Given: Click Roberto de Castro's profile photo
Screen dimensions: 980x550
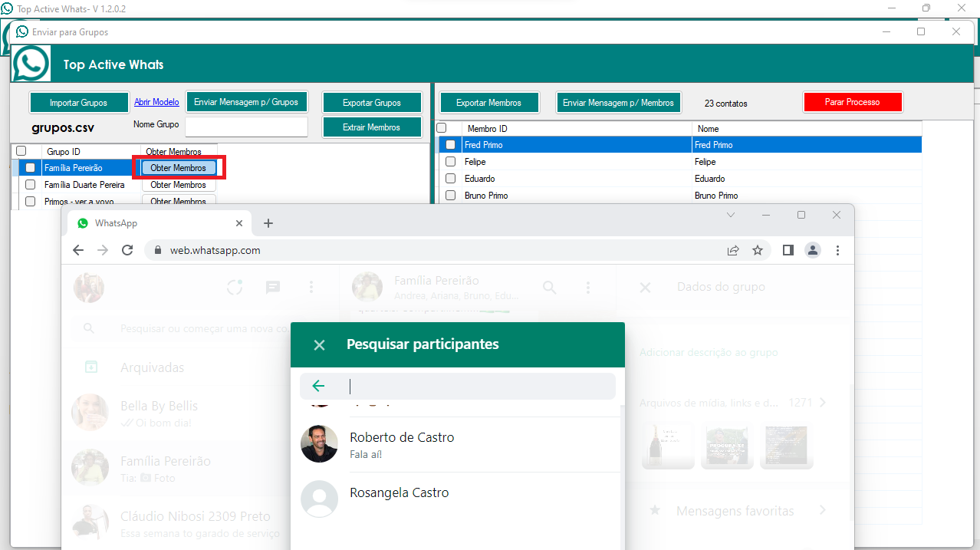Looking at the screenshot, I should click(x=319, y=443).
